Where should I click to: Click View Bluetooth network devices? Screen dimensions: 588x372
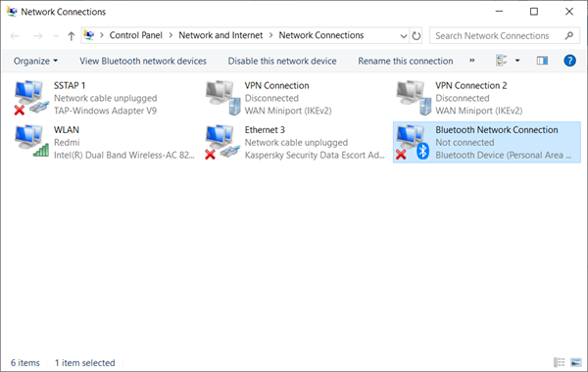click(143, 61)
